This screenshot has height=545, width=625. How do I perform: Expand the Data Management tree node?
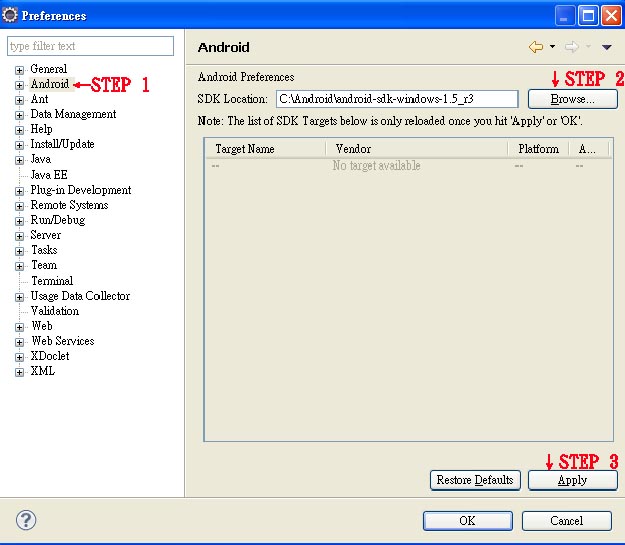click(19, 115)
